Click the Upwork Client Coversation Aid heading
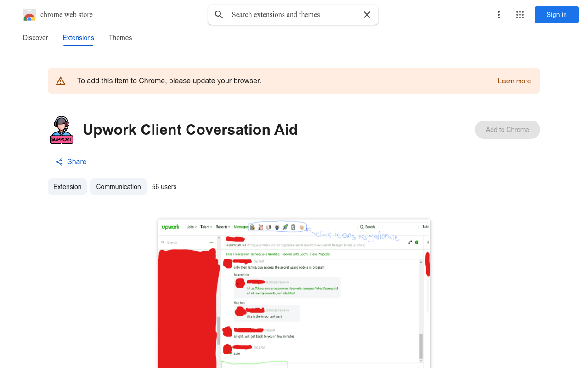Viewport: 588px width, 368px height. tap(190, 130)
